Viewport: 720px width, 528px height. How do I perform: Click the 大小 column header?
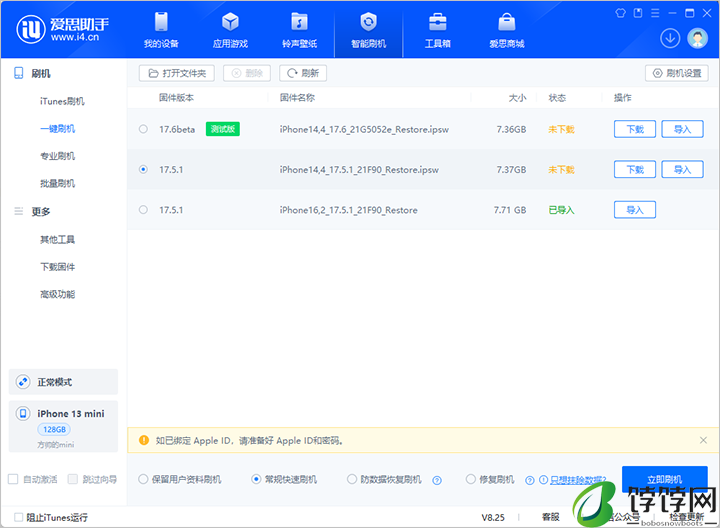pyautogui.click(x=517, y=97)
